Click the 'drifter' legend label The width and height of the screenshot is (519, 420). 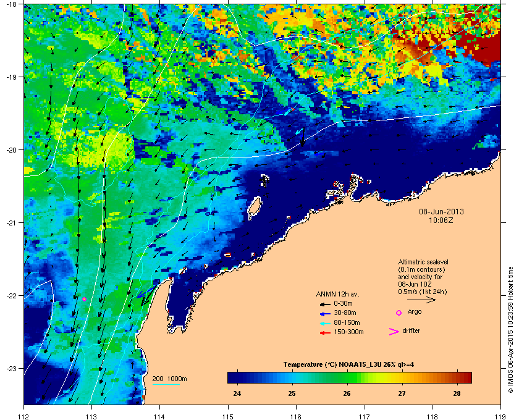pos(411,330)
